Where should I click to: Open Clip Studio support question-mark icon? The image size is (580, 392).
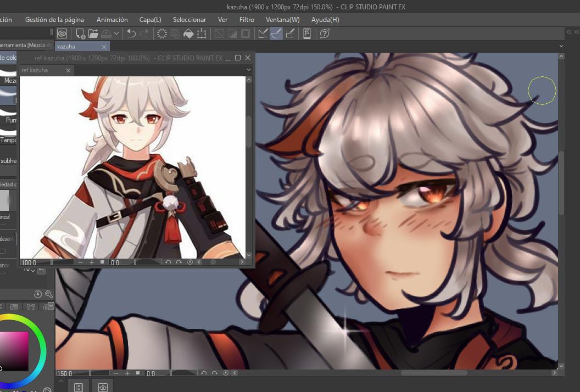tap(325, 33)
